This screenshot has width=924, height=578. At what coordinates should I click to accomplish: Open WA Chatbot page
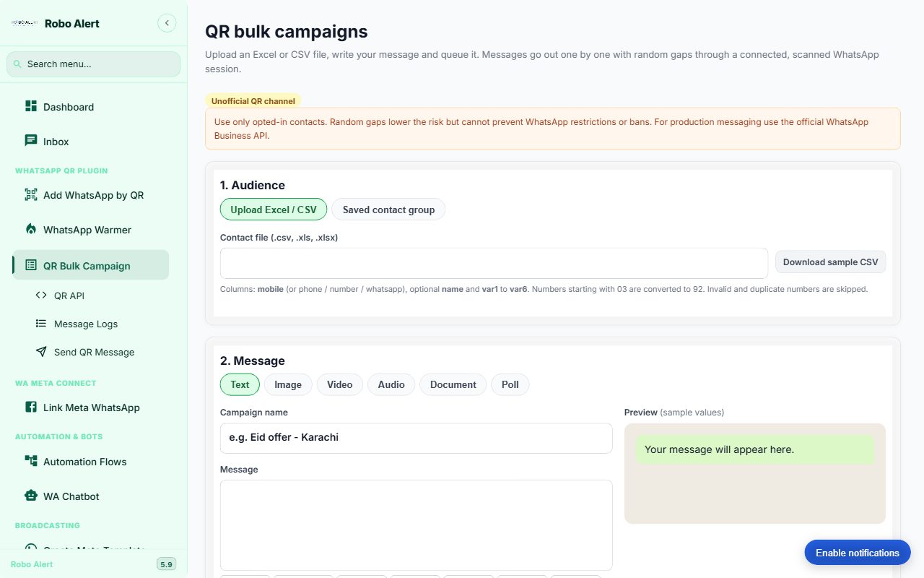(x=91, y=496)
